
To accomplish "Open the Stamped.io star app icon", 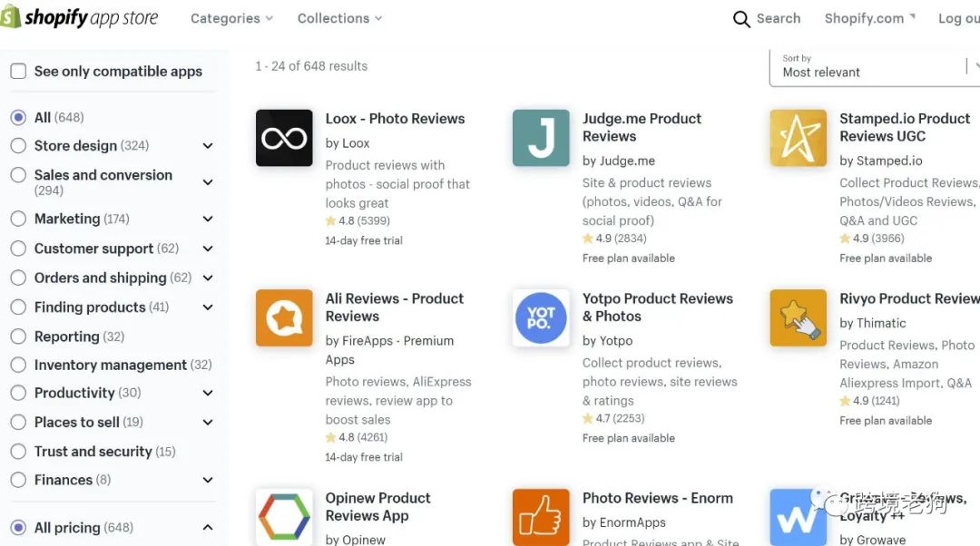I will click(799, 138).
